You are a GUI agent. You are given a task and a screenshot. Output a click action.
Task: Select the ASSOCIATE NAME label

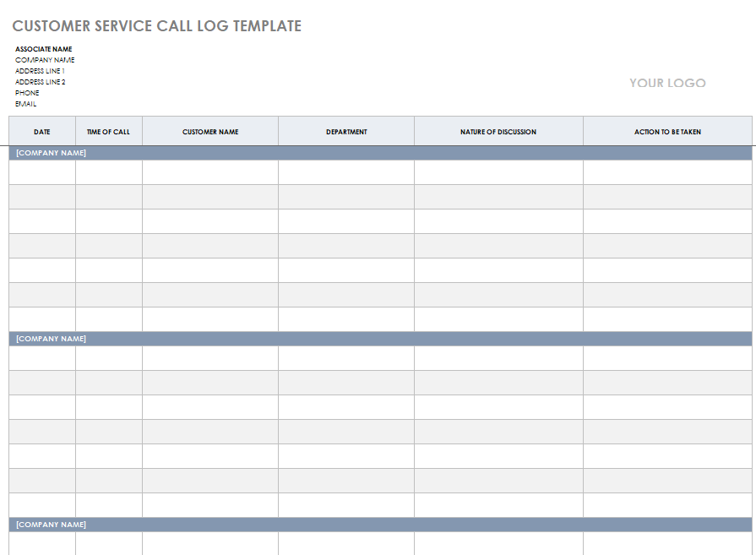[44, 49]
